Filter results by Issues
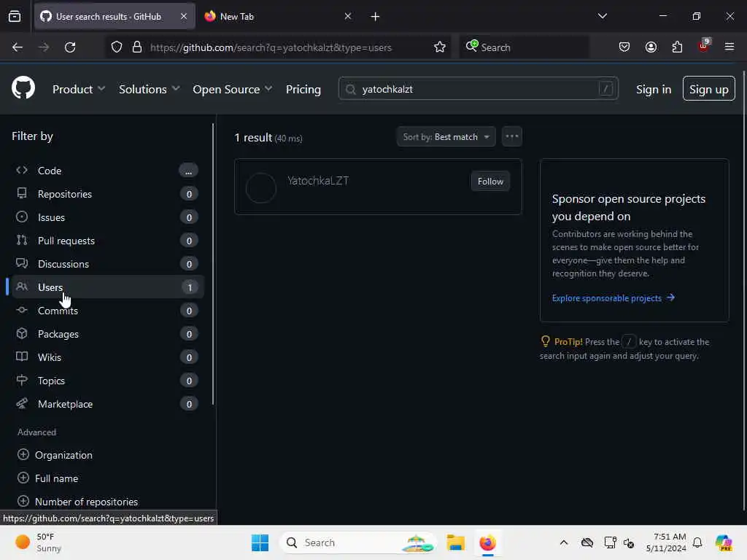 [108, 217]
